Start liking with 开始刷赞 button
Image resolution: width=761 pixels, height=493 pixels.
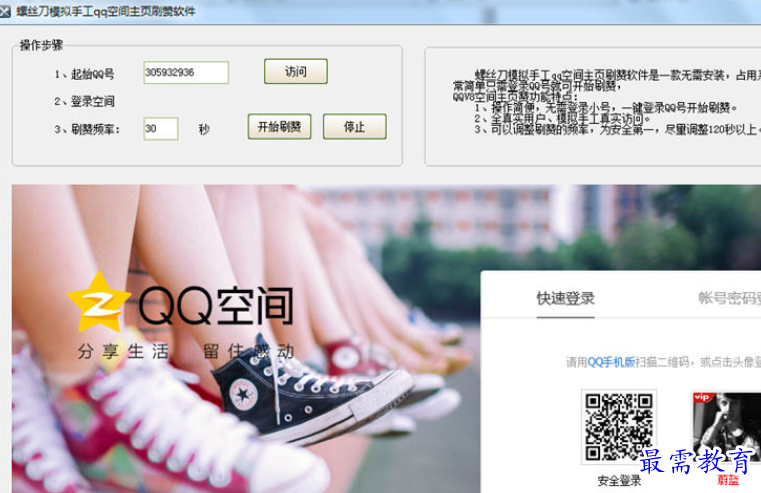click(x=279, y=127)
